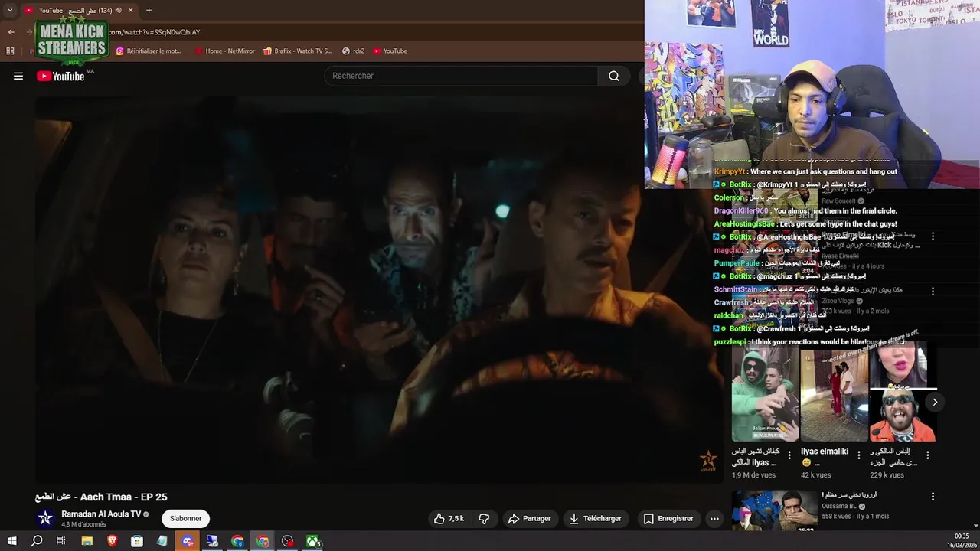Click KrimpyYt chat message in overlay
This screenshot has width=980, height=551.
805,172
